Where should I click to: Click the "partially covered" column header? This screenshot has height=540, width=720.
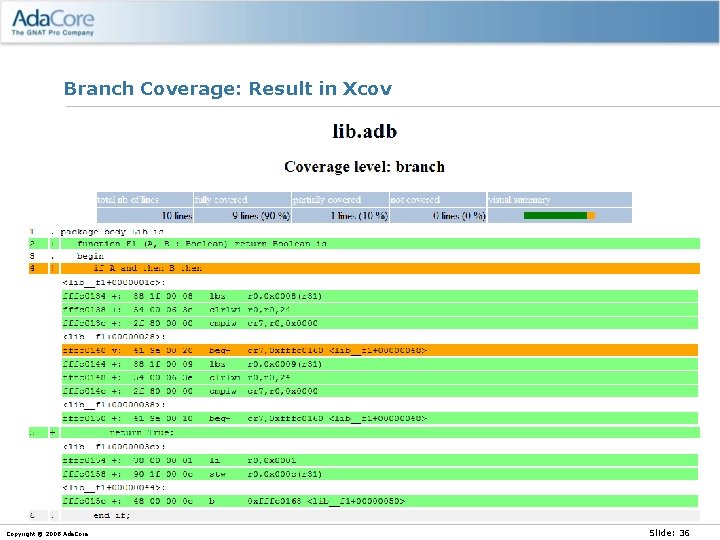(340, 200)
